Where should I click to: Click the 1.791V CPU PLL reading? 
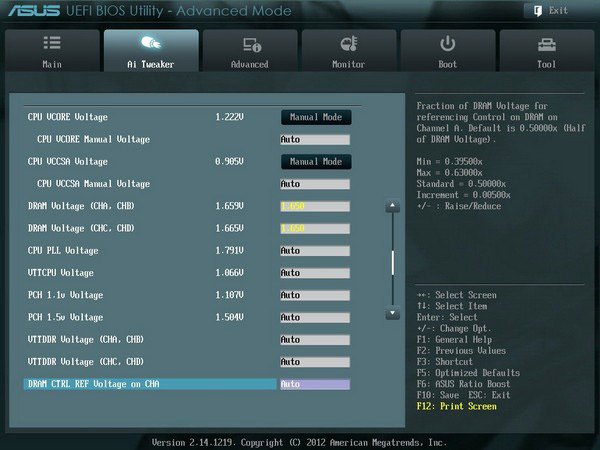tap(229, 251)
